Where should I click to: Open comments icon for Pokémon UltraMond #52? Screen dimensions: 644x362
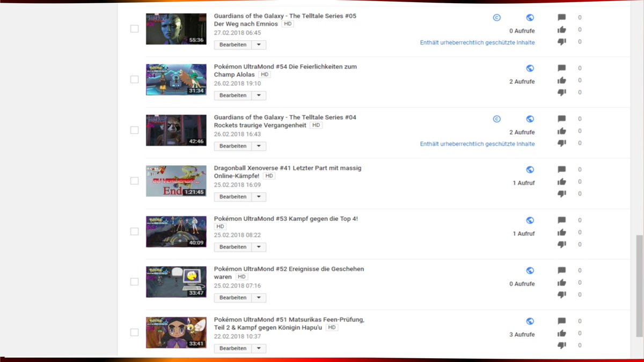point(562,270)
